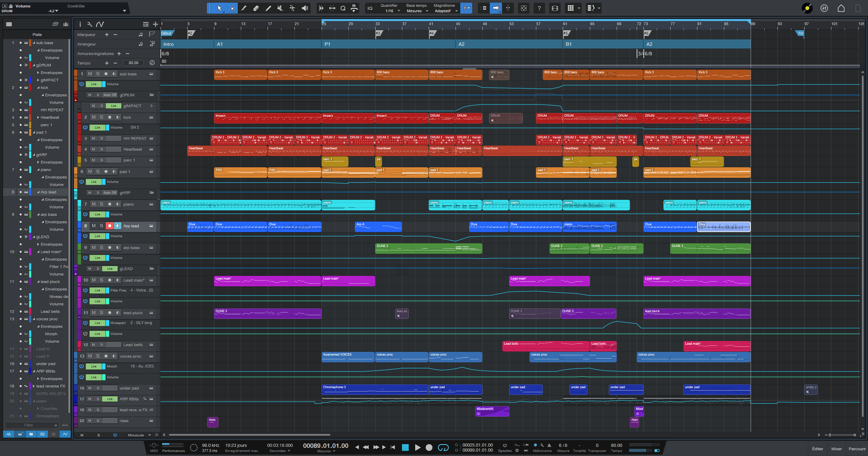The height and width of the screenshot is (456, 868).
Task: Disable record arm on Arp lead
Action: 110,226
